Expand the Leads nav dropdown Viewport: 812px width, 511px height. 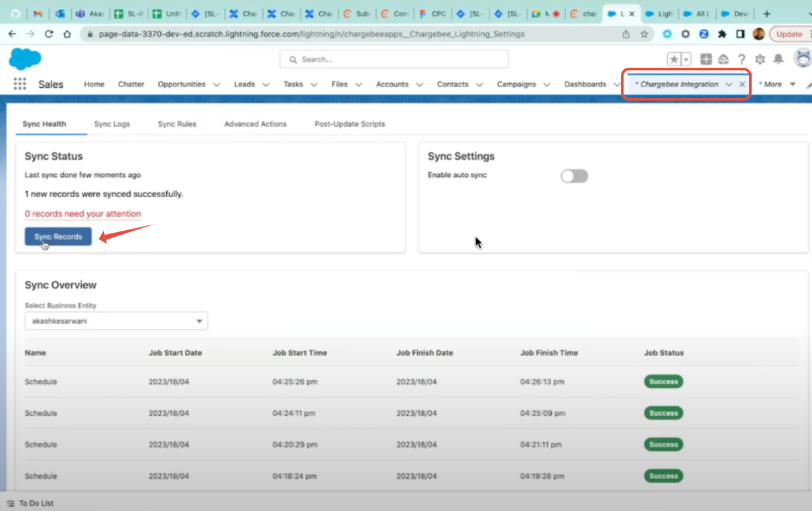pyautogui.click(x=266, y=84)
